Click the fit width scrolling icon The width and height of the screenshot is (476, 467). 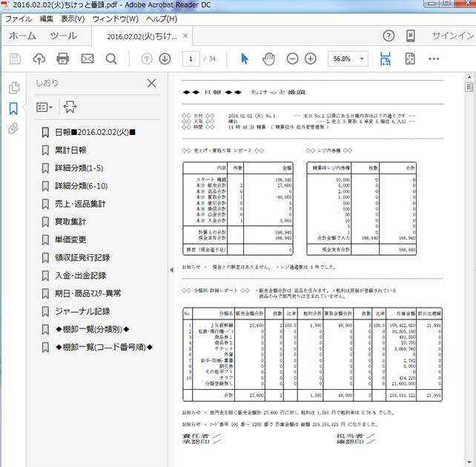(386, 59)
